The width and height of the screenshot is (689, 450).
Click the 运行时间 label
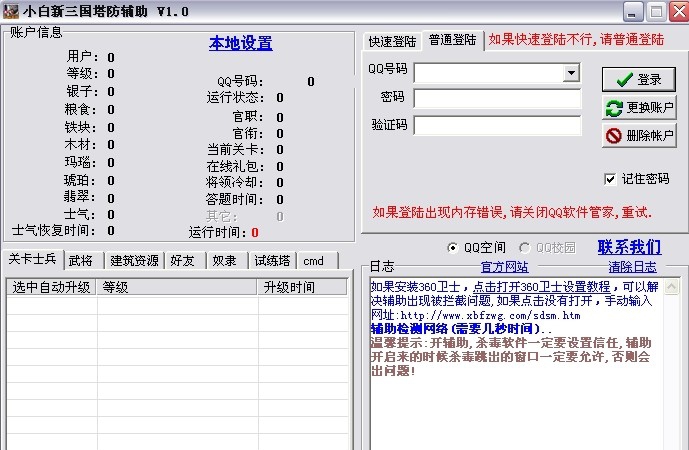[x=215, y=232]
